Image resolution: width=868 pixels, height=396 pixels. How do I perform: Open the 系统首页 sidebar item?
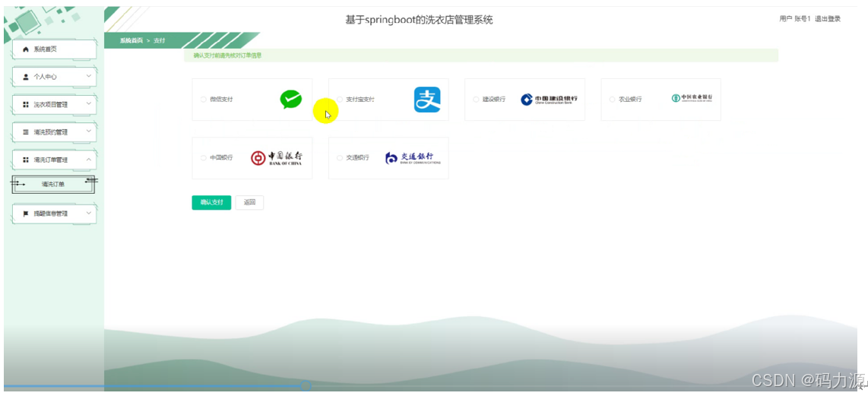pyautogui.click(x=54, y=49)
